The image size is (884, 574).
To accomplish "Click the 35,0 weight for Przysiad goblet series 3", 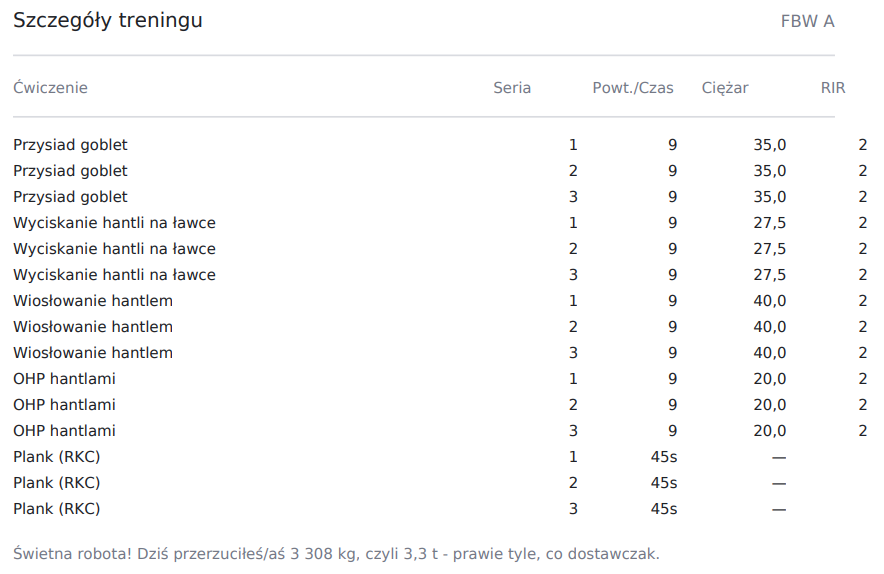I will point(769,197).
